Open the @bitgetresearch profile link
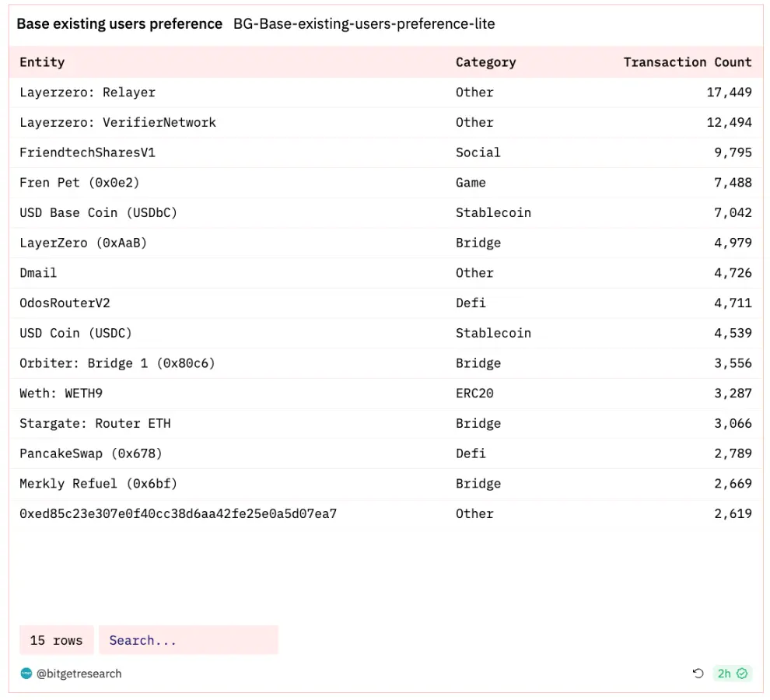Image resolution: width=770 pixels, height=700 pixels. click(x=79, y=674)
